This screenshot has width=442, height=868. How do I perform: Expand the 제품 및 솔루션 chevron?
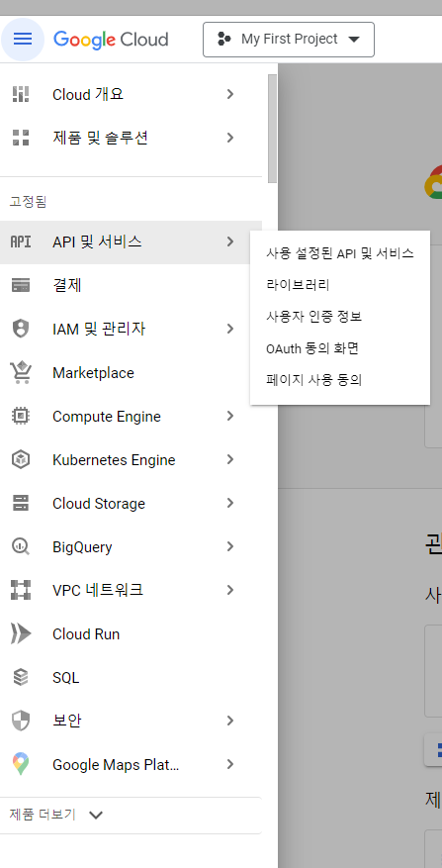(230, 138)
